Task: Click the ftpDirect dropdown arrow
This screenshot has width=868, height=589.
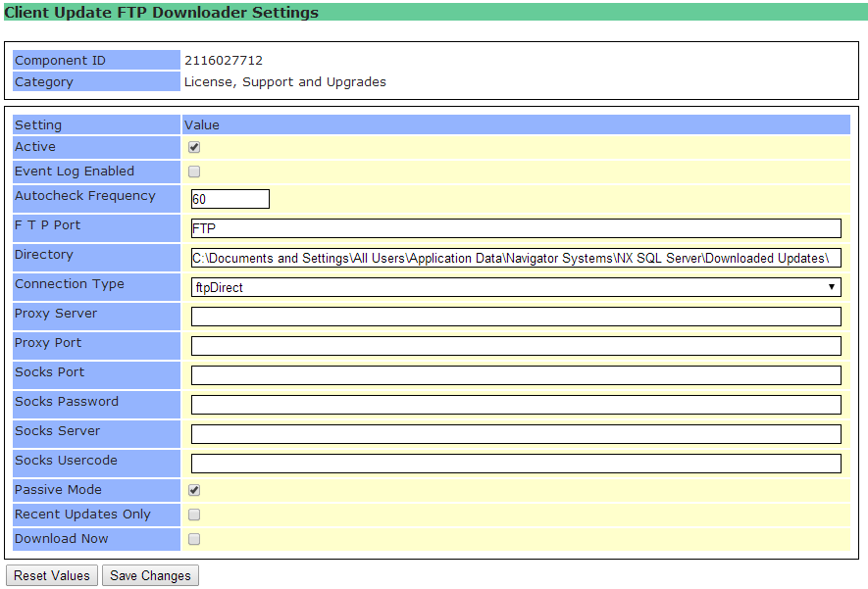Action: pos(832,287)
